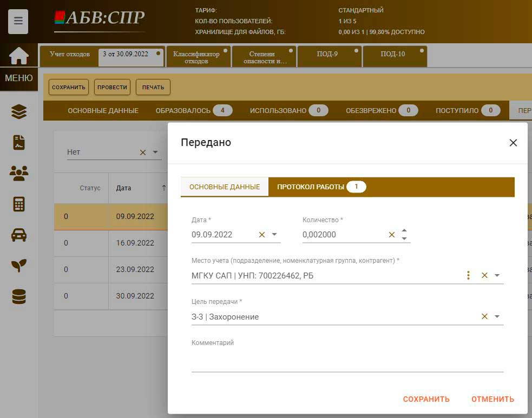Open the layers stack sidebar icon
Viewport: 532px width, 418px height.
pyautogui.click(x=19, y=112)
